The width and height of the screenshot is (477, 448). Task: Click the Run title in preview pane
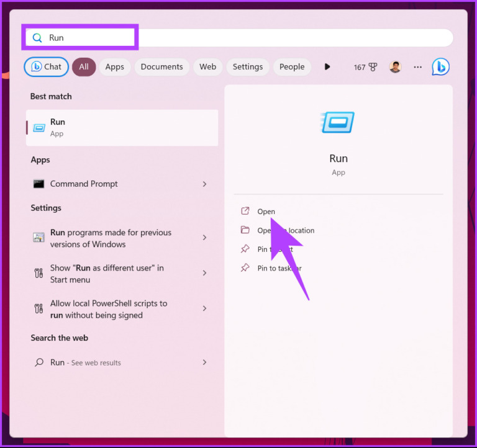(x=338, y=159)
